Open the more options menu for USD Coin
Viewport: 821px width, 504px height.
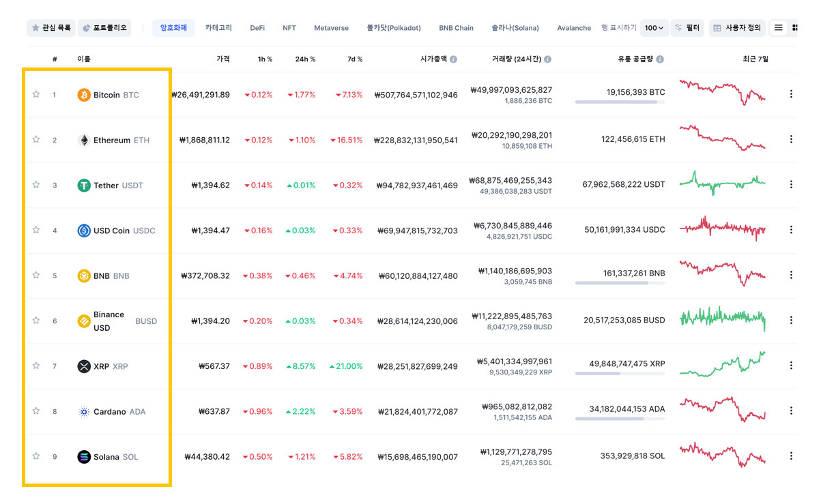791,230
